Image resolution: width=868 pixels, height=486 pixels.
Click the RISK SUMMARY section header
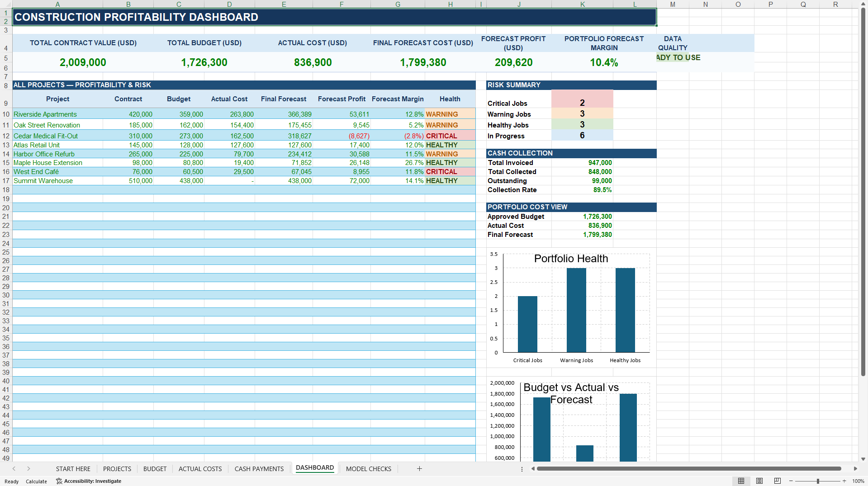[571, 85]
